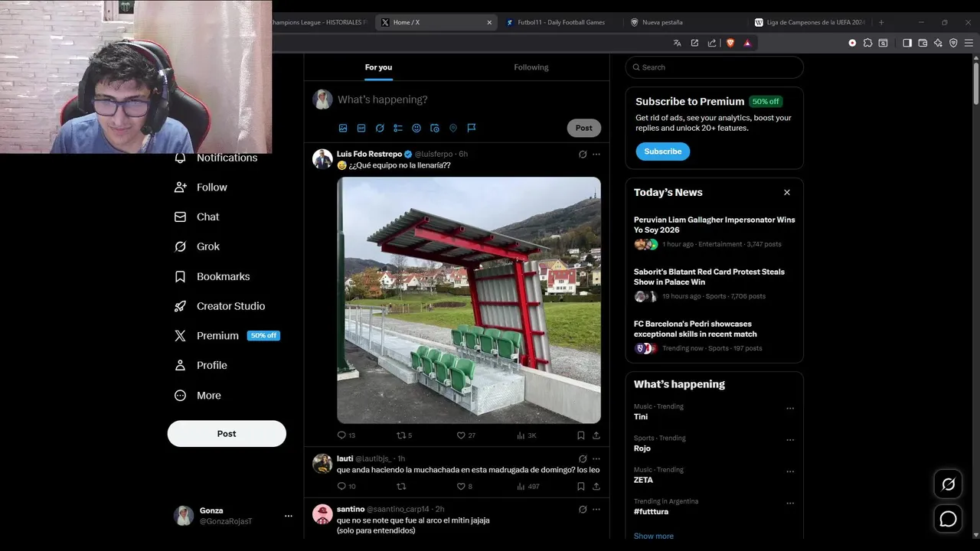Screen dimensions: 980x551
Task: Open Grok explain icon on Luis Fdo post
Action: click(583, 154)
